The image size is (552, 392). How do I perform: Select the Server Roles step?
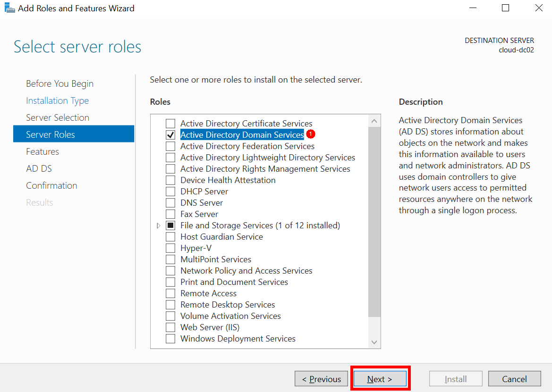74,134
